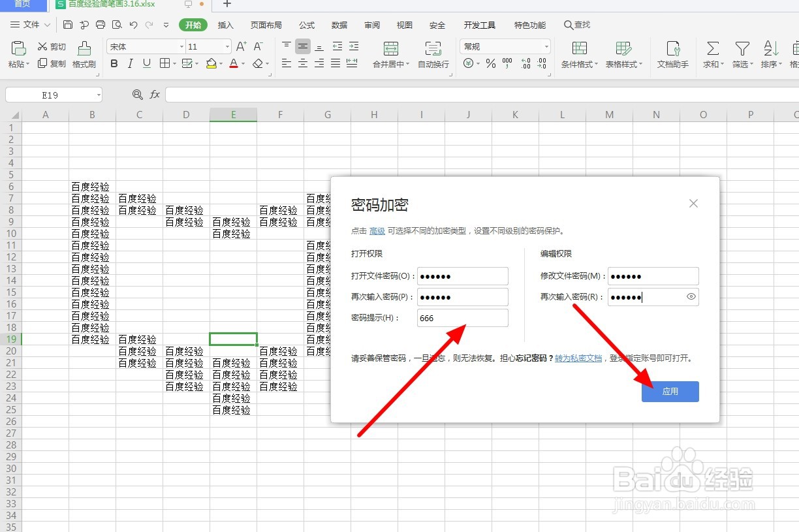Close the password encryption dialog

pos(693,204)
